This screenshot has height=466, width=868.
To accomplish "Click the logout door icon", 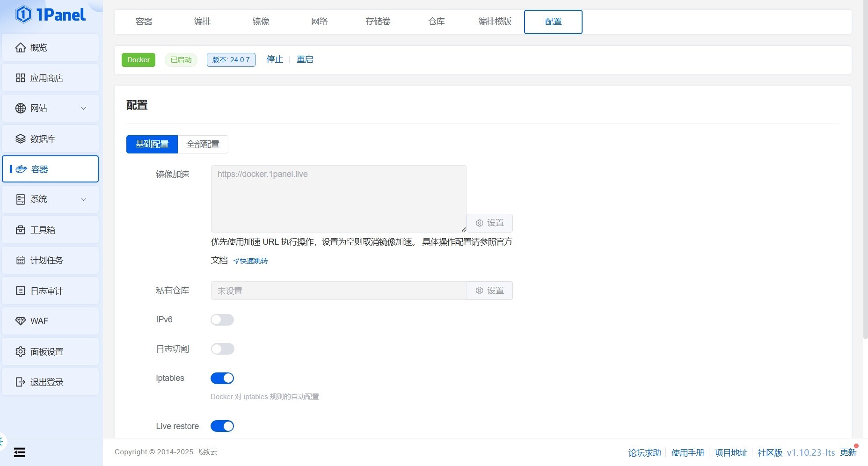I will point(21,382).
